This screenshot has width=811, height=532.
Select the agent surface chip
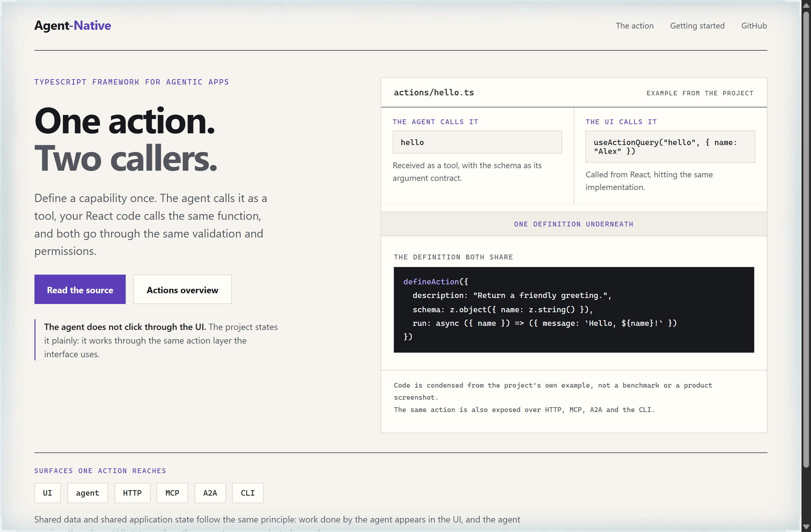[87, 493]
